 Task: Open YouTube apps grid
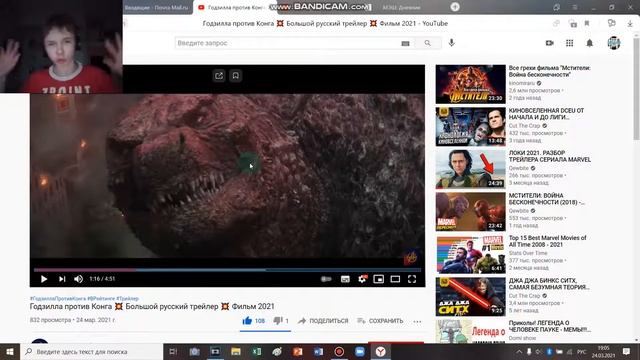(x=569, y=43)
